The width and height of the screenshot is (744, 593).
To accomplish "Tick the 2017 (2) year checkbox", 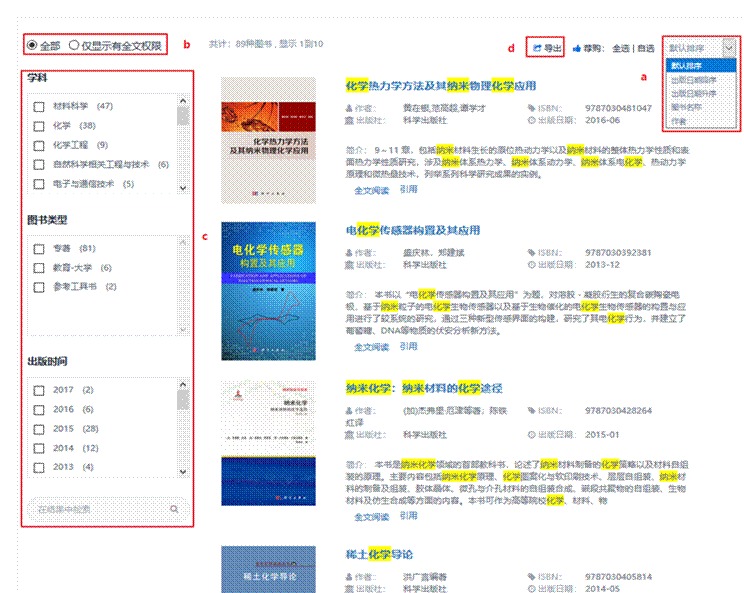I will click(x=39, y=390).
